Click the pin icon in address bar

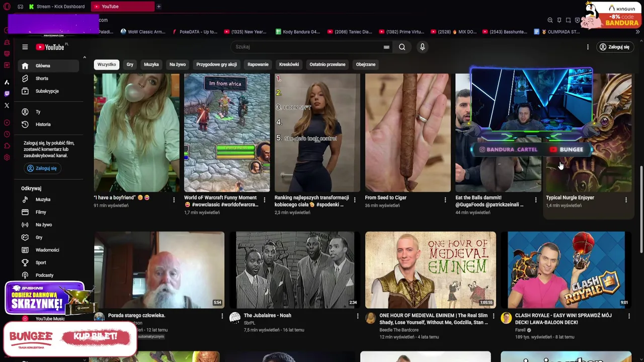559,20
